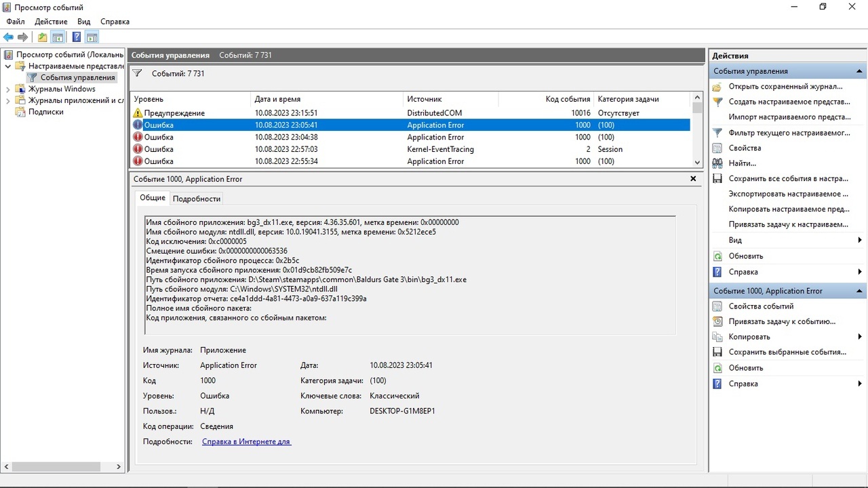868x488 pixels.
Task: Open the Справка в Интернете link
Action: (246, 442)
